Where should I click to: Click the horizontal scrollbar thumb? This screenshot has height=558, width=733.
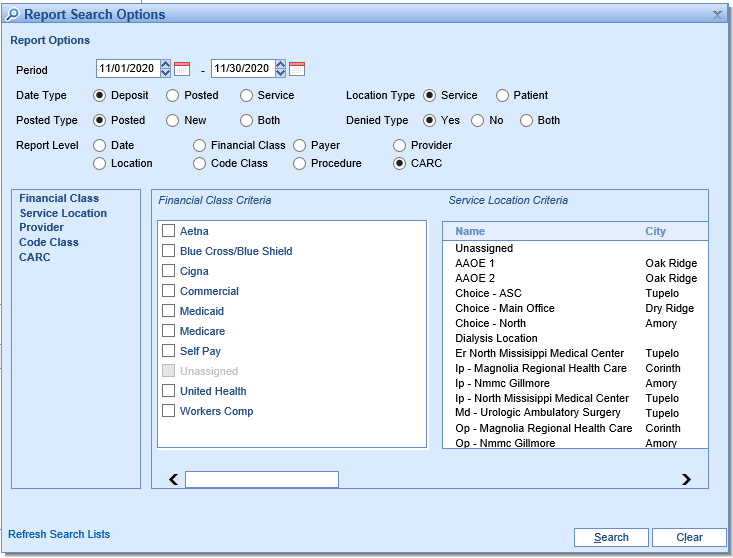click(262, 480)
